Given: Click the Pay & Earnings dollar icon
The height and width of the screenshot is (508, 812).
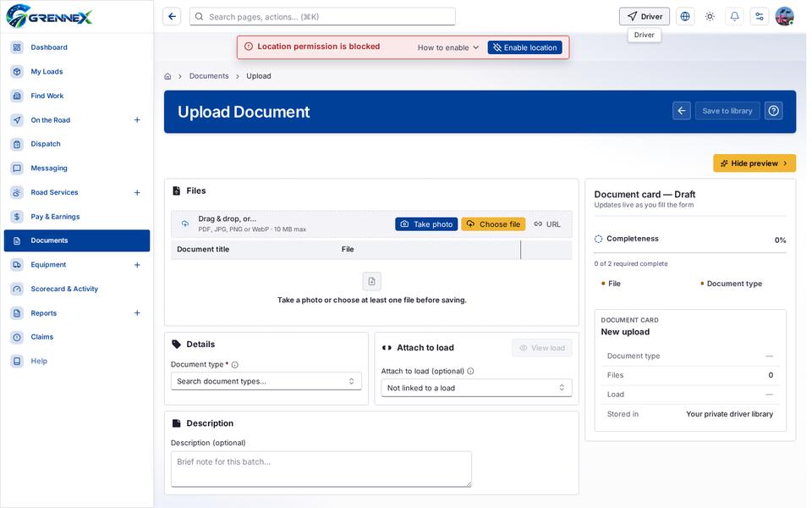Looking at the screenshot, I should 17,217.
